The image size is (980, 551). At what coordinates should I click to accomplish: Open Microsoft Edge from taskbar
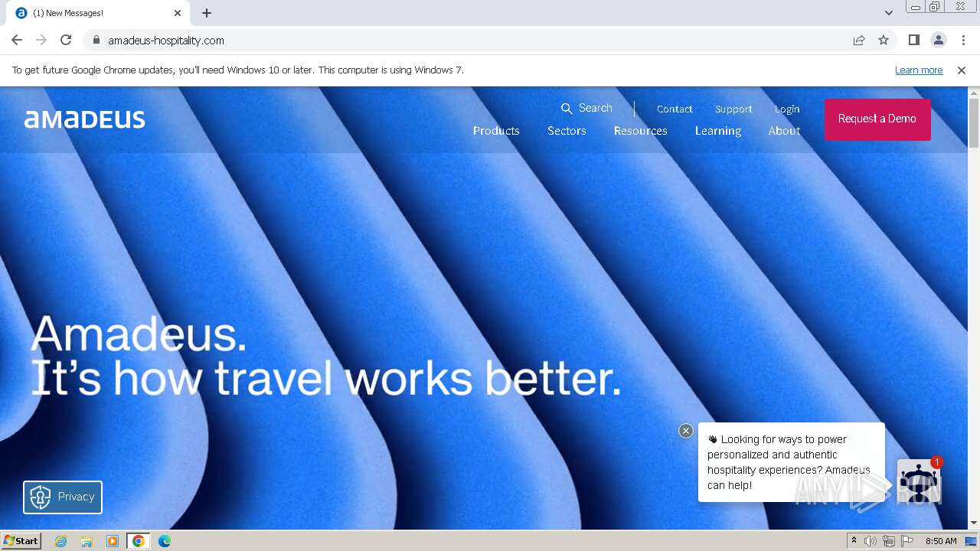tap(165, 541)
